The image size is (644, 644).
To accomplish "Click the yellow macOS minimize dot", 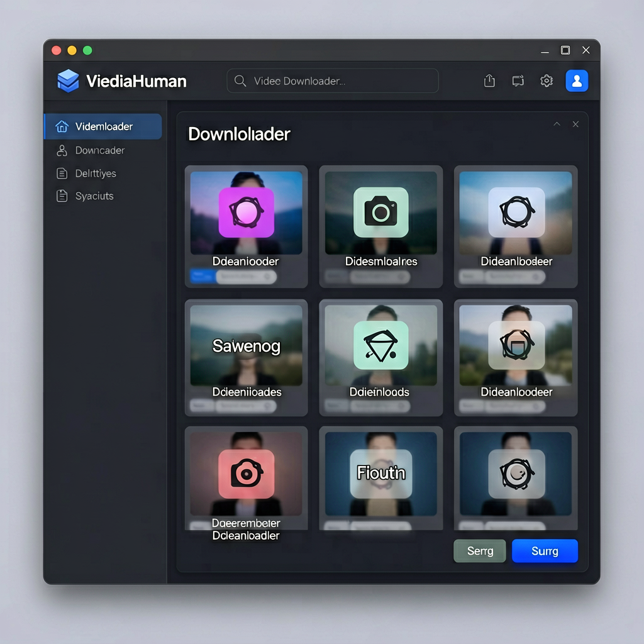I will 72,50.
